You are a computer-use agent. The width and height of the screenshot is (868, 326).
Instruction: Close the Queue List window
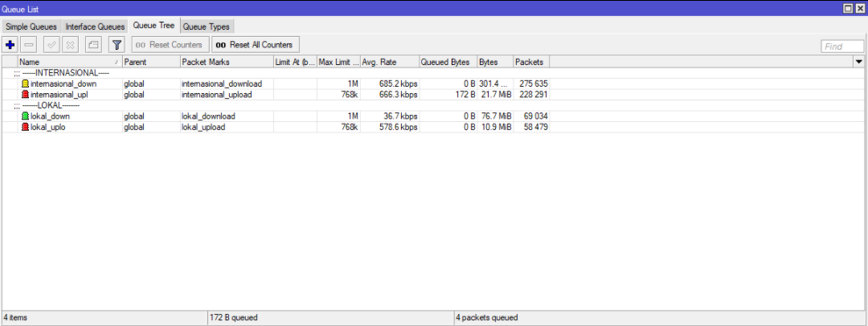point(860,8)
